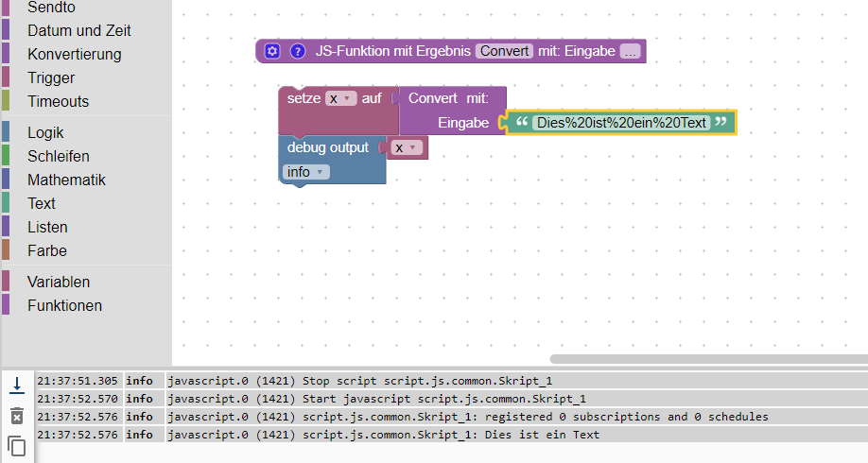Open the Trigger block category
Screen dimensions: 868x463
51,78
